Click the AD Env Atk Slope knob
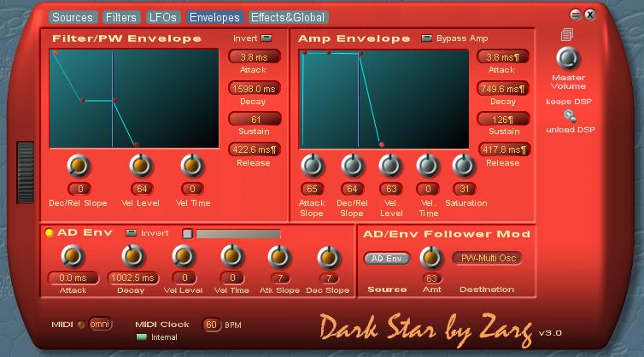 [x=279, y=256]
